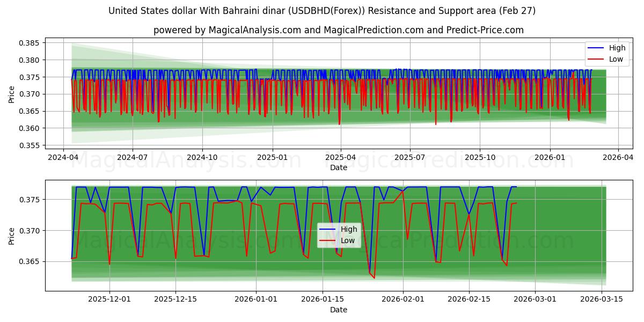Click the 2025-04 date tick
The width and height of the screenshot is (644, 322).
click(x=340, y=158)
